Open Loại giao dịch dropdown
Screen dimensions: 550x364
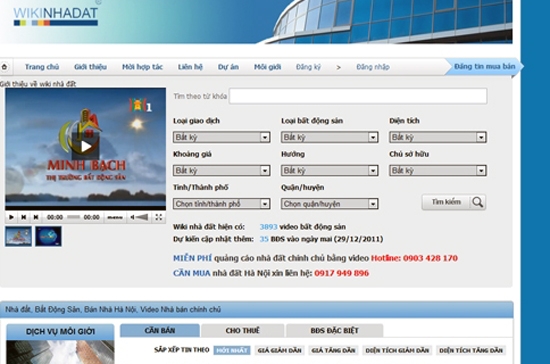221,137
